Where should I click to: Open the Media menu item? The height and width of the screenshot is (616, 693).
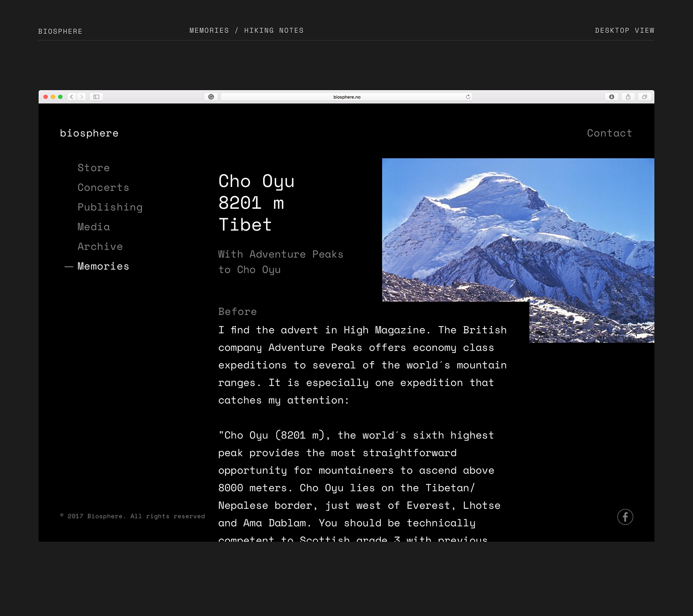click(x=93, y=227)
